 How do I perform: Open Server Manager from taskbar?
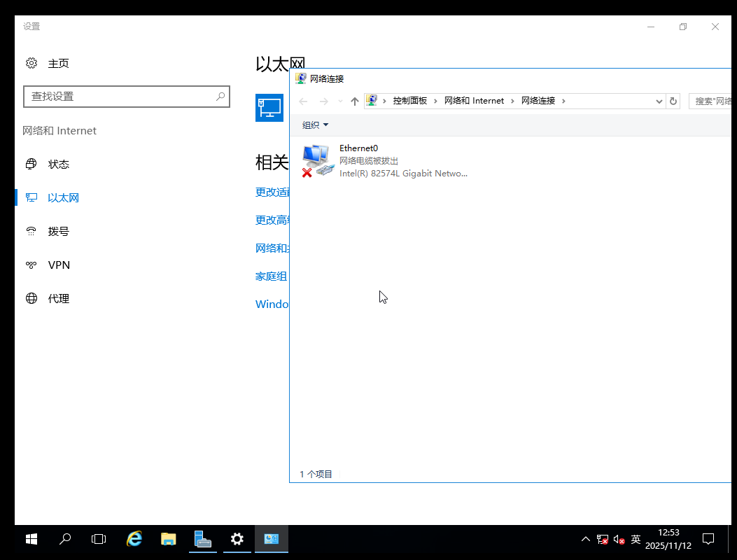202,539
